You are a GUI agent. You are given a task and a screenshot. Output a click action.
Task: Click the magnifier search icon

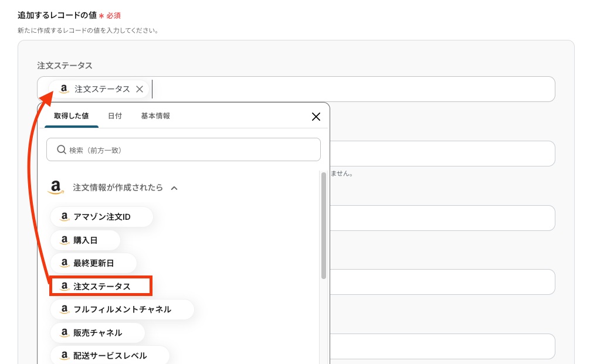point(62,149)
